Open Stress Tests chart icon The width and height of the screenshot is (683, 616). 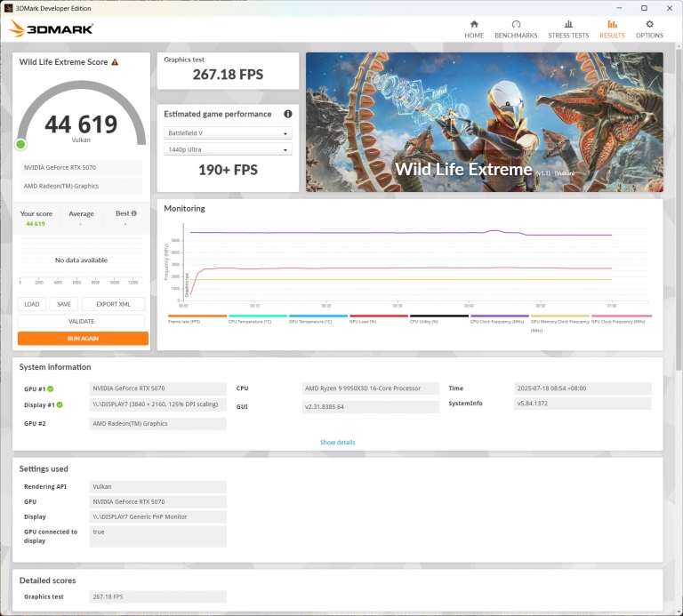pos(568,24)
